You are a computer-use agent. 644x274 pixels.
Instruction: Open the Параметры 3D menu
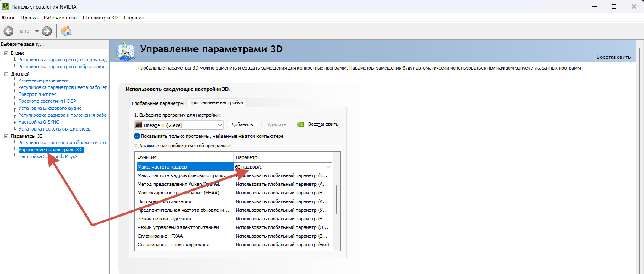[100, 18]
